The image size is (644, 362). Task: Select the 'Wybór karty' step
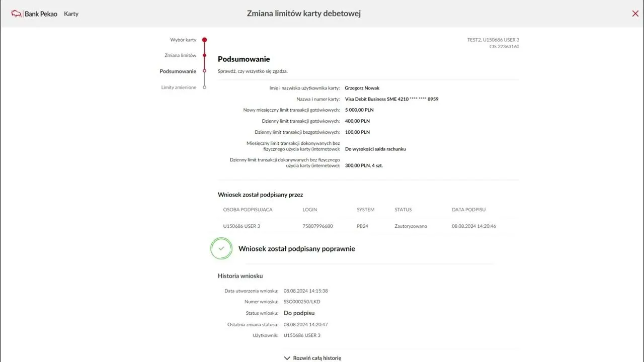[183, 40]
